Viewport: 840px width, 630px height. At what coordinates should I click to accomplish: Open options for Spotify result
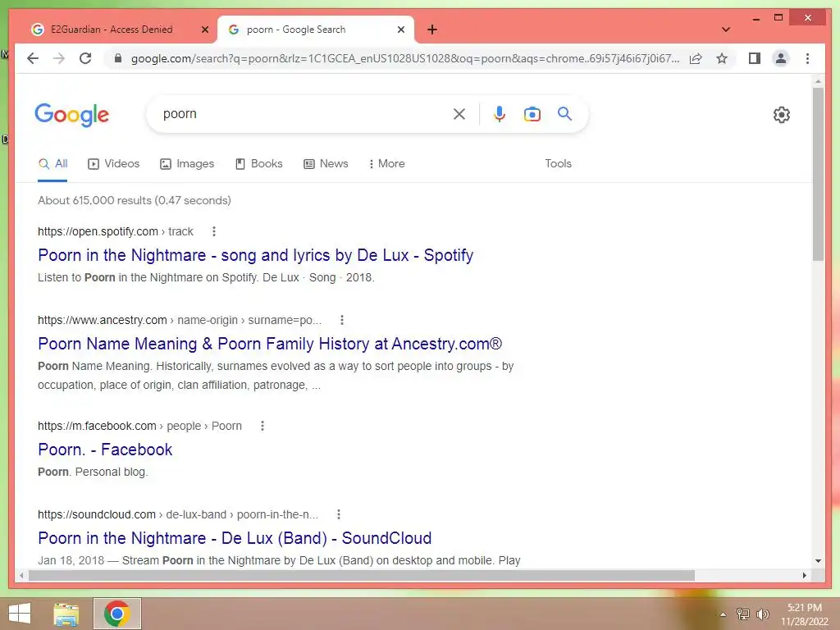[214, 231]
